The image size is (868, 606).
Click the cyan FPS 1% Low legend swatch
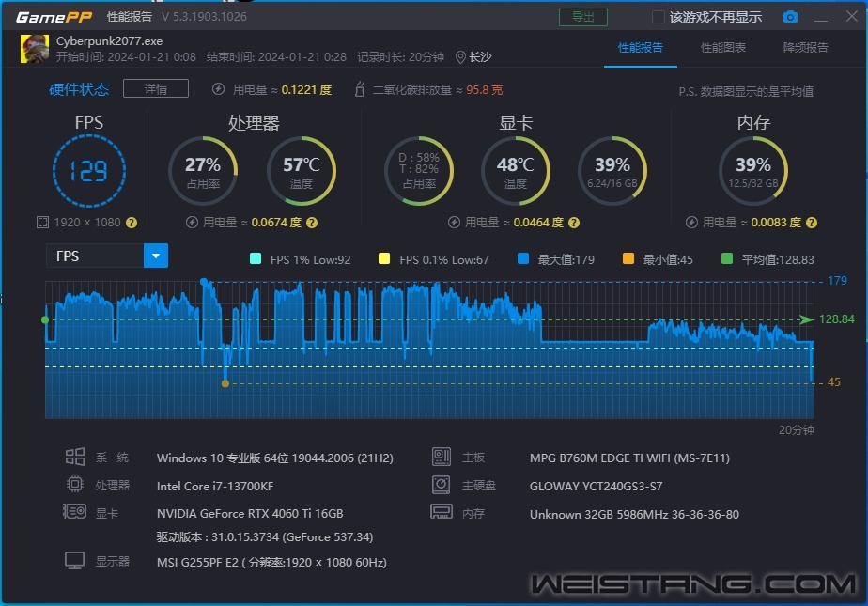click(x=256, y=258)
